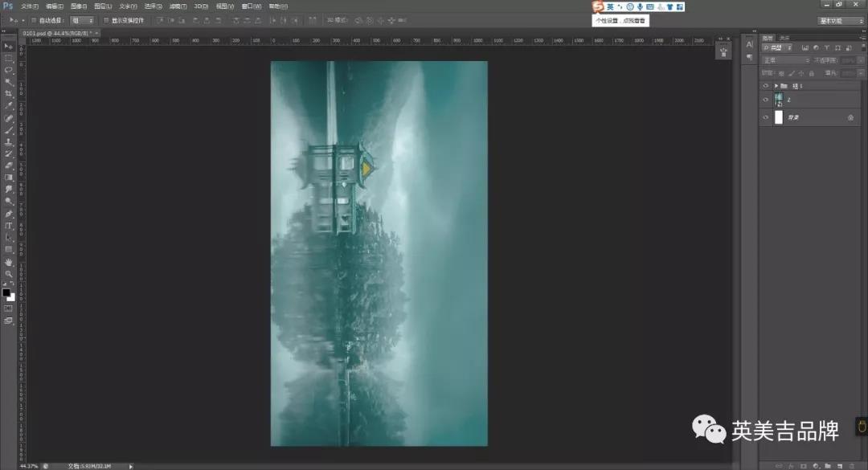The image size is (868, 470).
Task: Click the align top edges icon
Action: [161, 20]
